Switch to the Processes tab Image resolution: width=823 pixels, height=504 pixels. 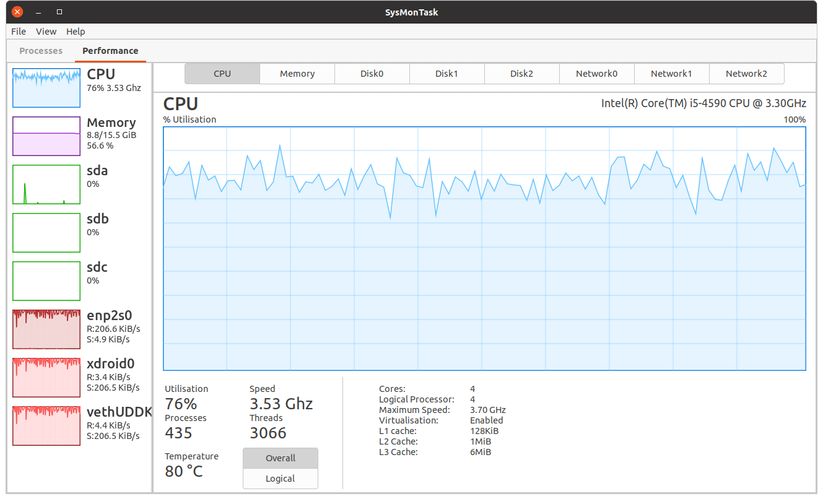point(41,51)
